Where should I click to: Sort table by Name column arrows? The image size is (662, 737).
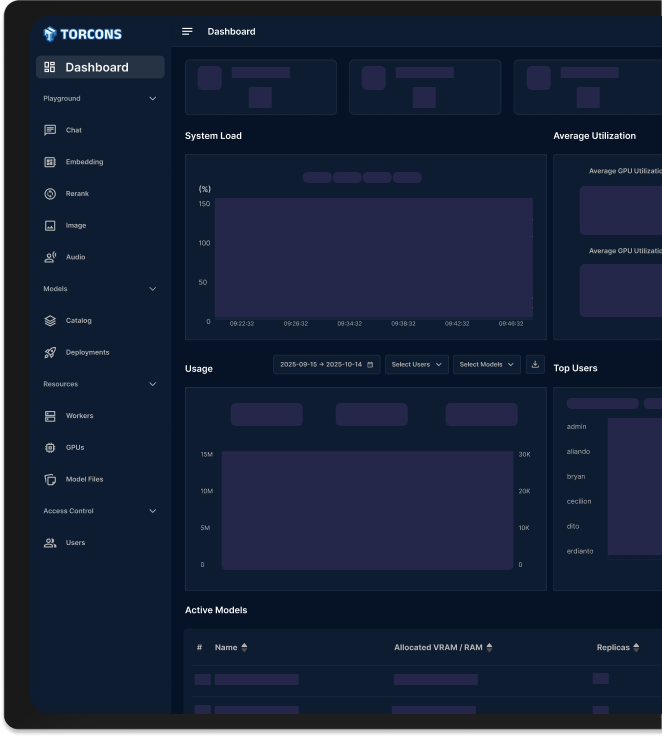[x=244, y=647]
